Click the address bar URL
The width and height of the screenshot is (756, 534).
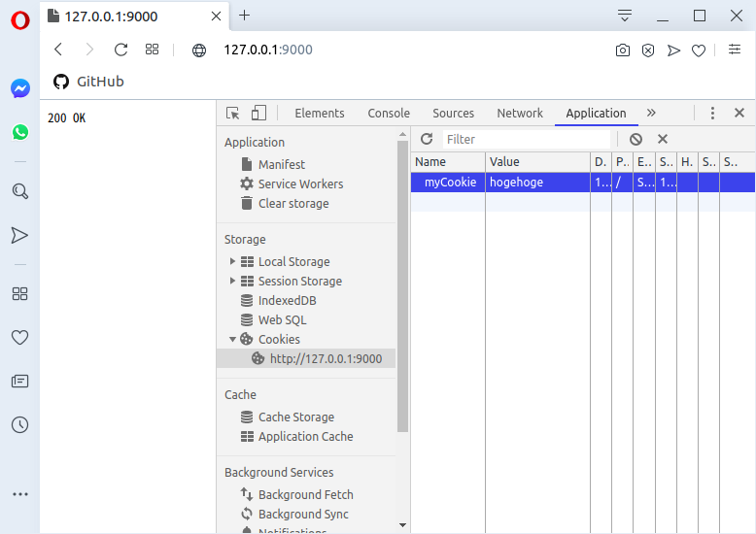(x=268, y=50)
